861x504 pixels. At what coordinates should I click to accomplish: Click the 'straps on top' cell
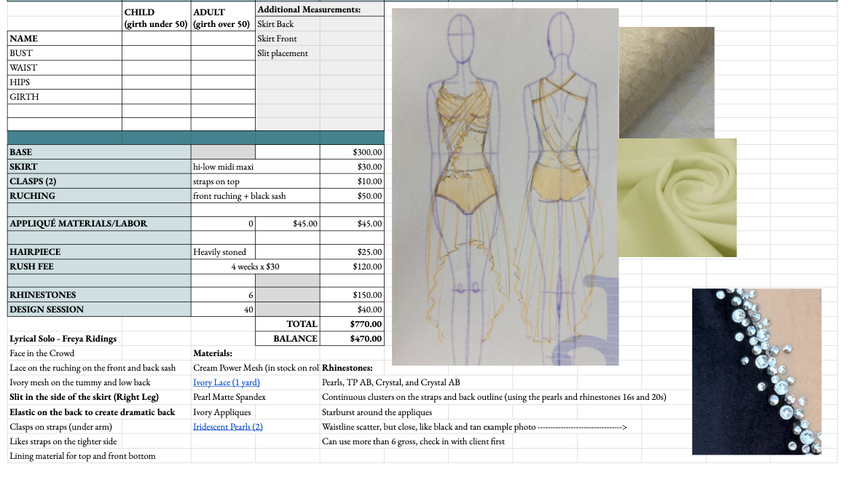256,181
